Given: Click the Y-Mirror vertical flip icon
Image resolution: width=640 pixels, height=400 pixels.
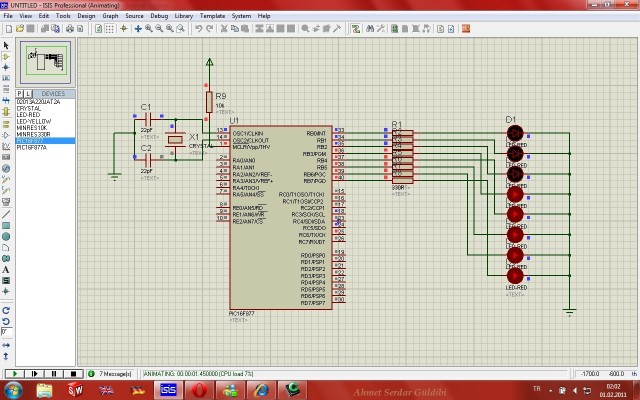Looking at the screenshot, I should [x=6, y=356].
